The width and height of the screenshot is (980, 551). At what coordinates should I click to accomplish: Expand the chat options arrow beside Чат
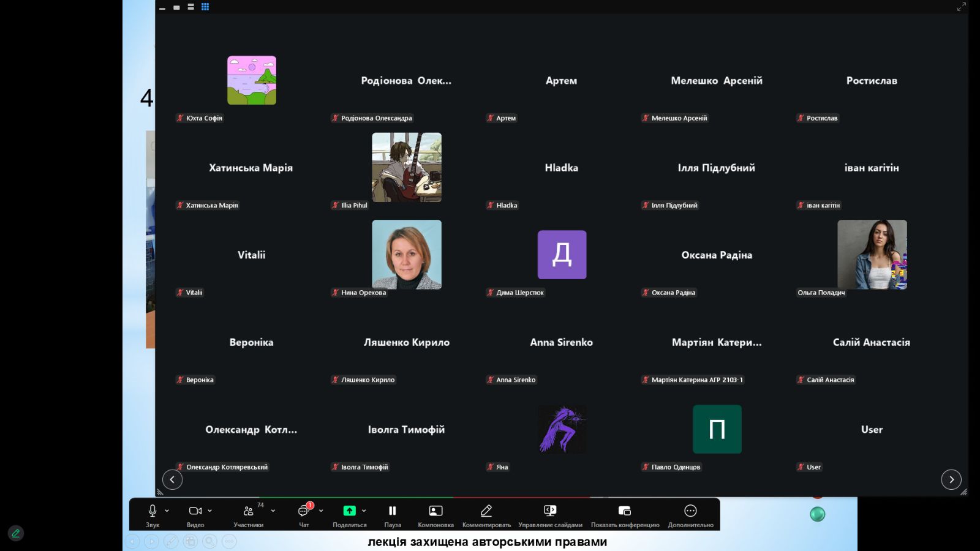coord(321,511)
